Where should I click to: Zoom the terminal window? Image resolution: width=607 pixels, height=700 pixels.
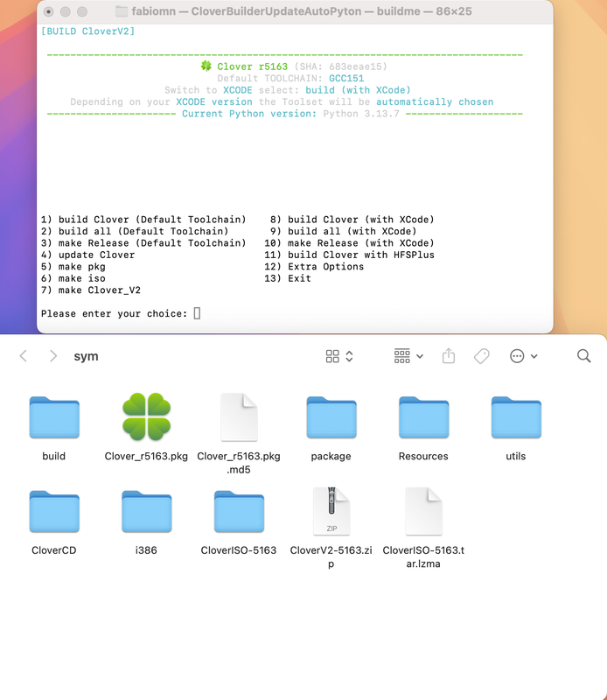click(x=82, y=11)
